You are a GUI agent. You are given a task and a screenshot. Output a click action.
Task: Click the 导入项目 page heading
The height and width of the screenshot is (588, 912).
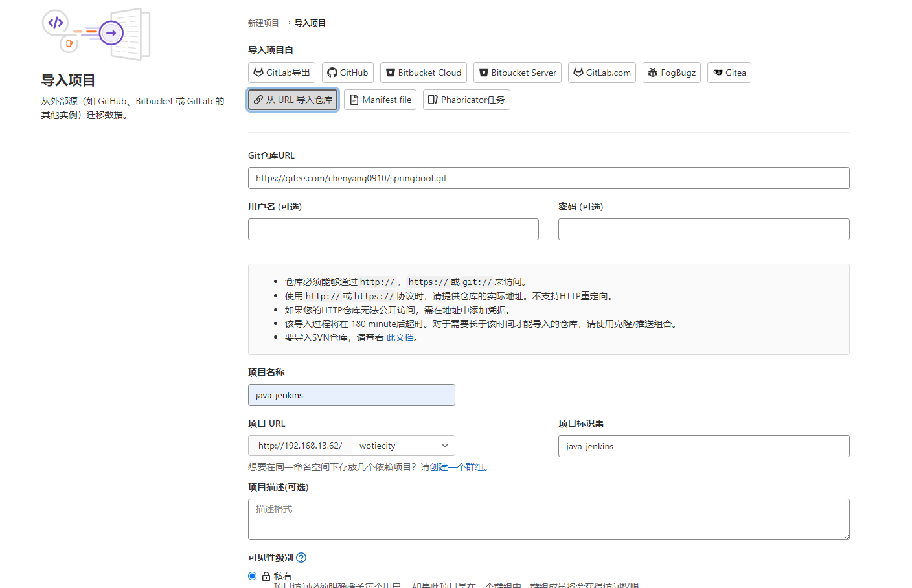coord(68,80)
